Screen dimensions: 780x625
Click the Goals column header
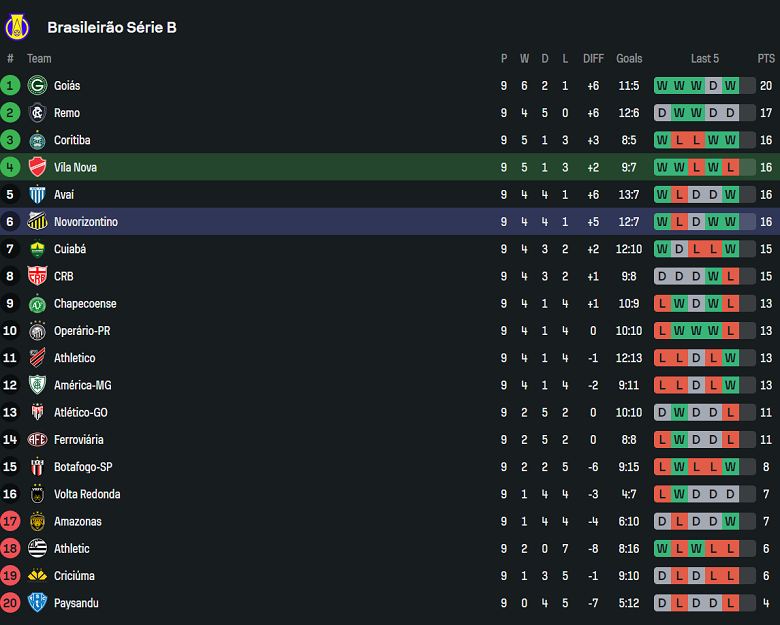629,59
